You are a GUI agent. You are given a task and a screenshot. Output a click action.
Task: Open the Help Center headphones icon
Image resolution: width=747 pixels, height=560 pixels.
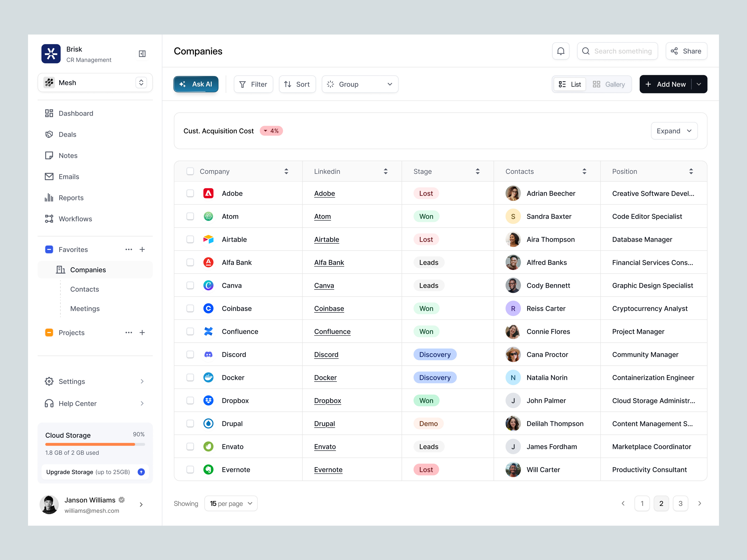pos(49,403)
